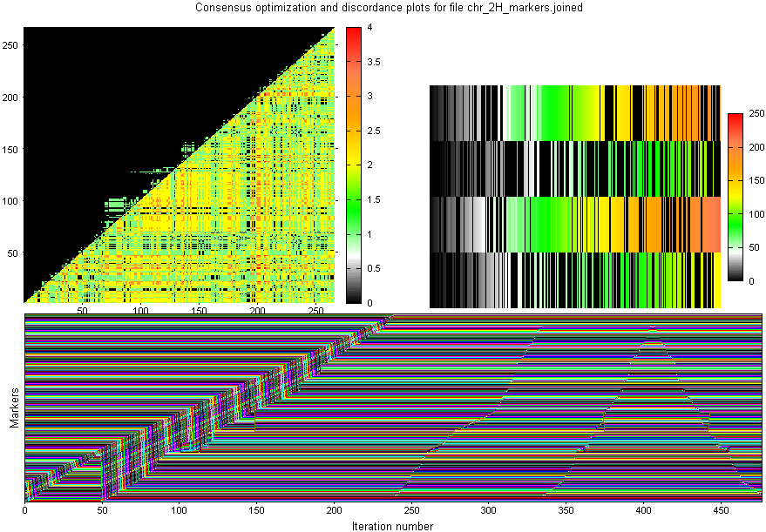Click the four-row striped heatmap

coord(575,197)
